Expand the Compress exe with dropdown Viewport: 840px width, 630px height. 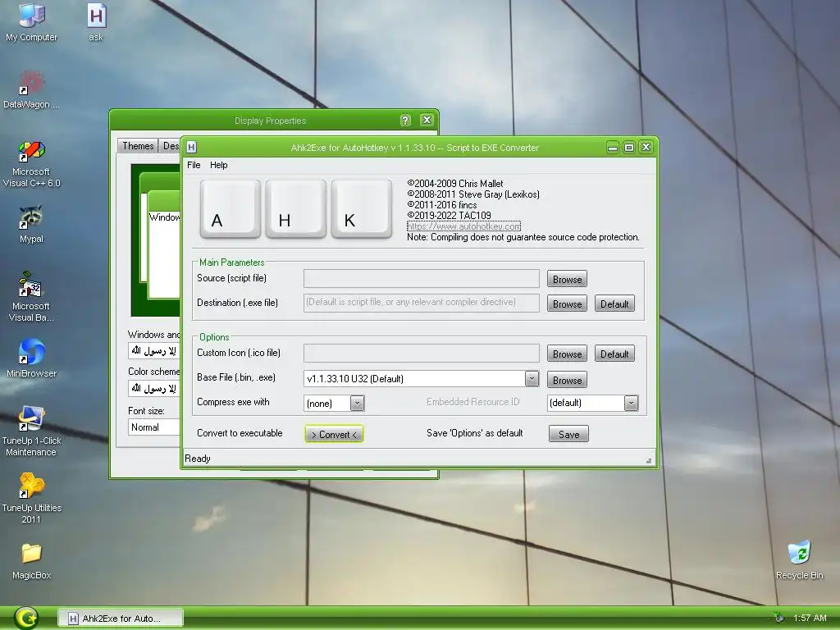(x=358, y=403)
